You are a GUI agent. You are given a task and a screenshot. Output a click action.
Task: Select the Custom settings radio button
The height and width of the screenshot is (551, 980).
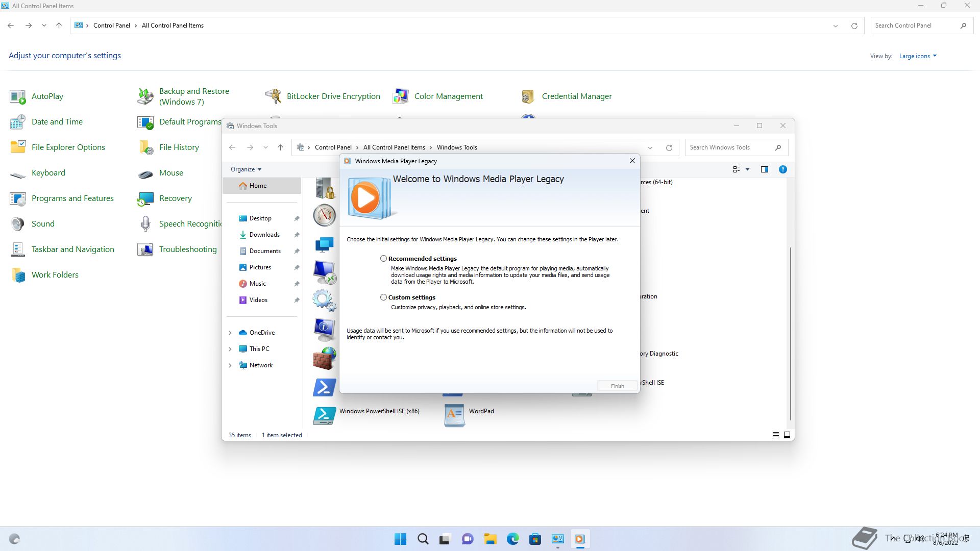383,297
